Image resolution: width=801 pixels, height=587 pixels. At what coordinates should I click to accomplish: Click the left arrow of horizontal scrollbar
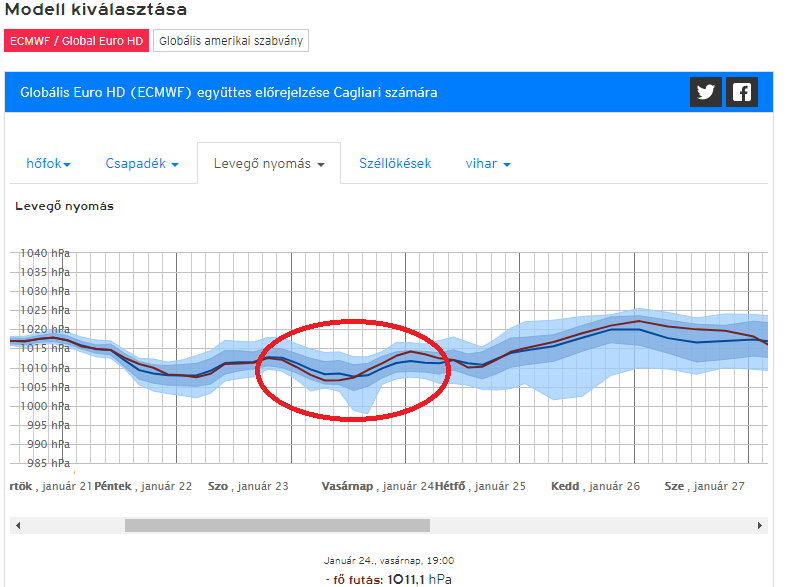17,525
